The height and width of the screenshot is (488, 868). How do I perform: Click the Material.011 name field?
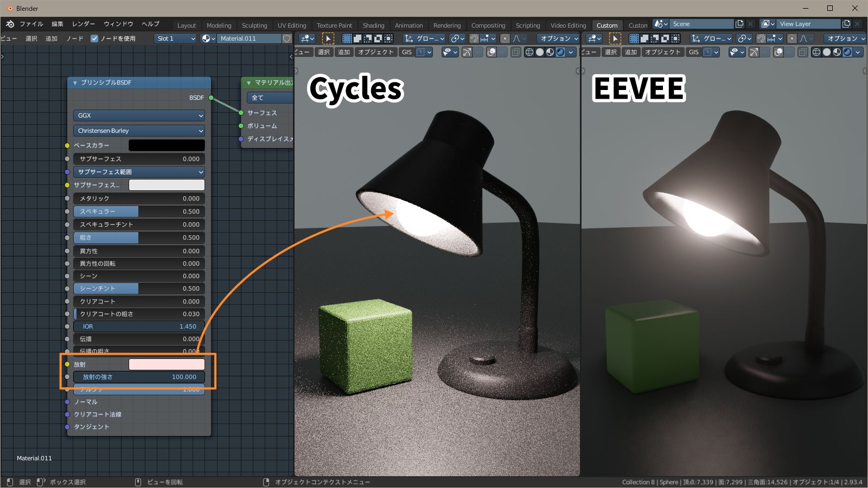click(x=250, y=38)
